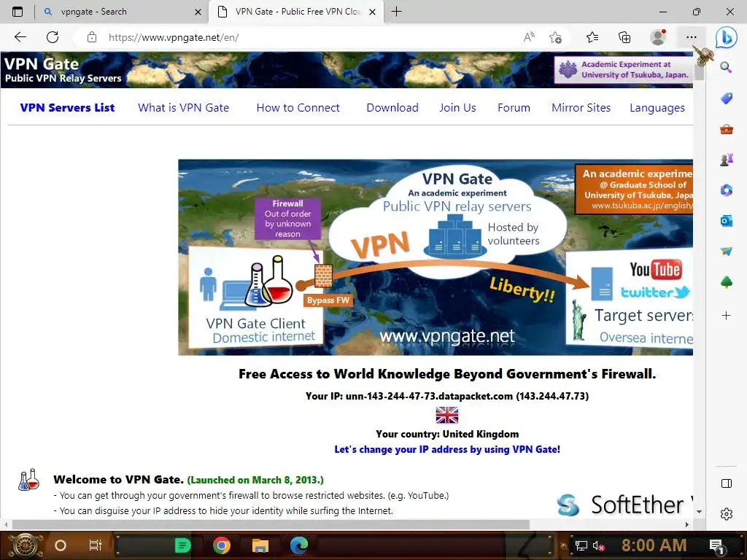Viewport: 747px width, 560px height.
Task: Click the vertical scrollbar down arrow
Action: [x=699, y=511]
